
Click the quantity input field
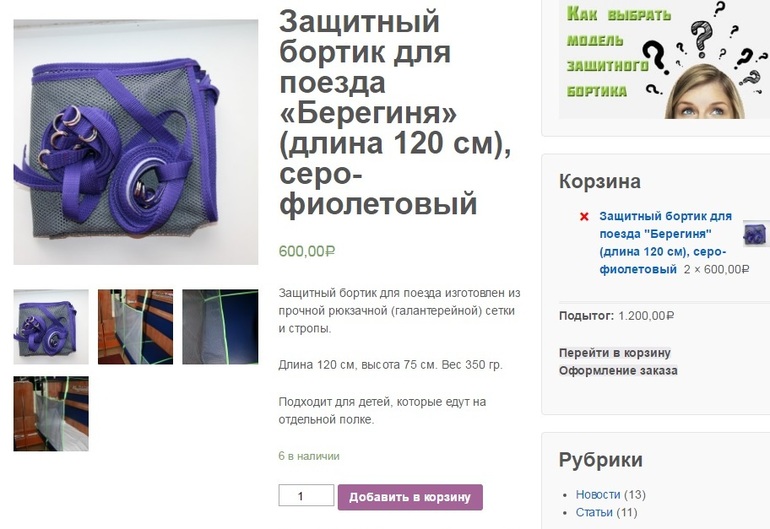[306, 496]
